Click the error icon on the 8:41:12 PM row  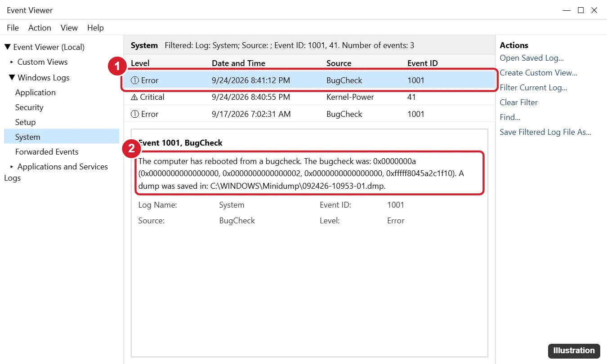point(134,80)
